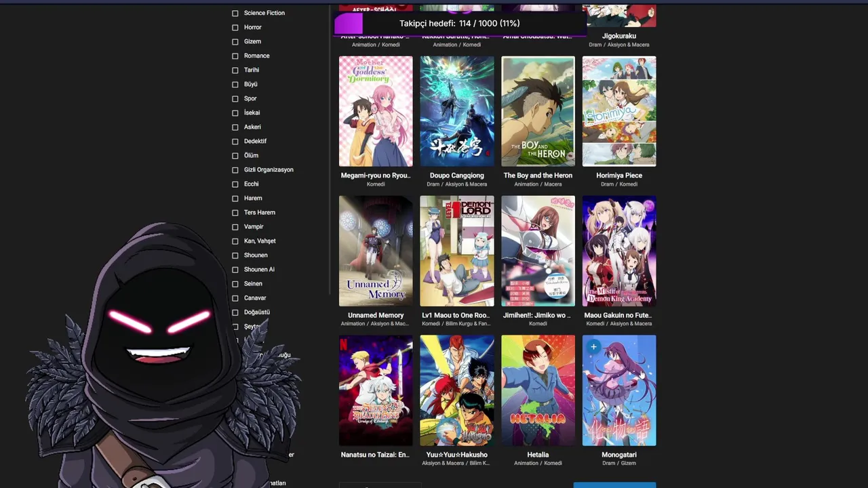Add Monogatari to list with plus icon
This screenshot has height=488, width=868.
(593, 347)
